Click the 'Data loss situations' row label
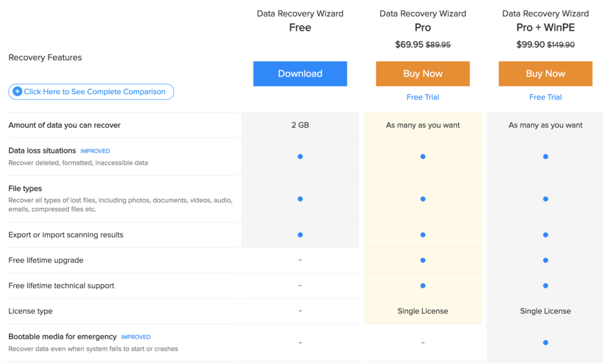 click(42, 150)
